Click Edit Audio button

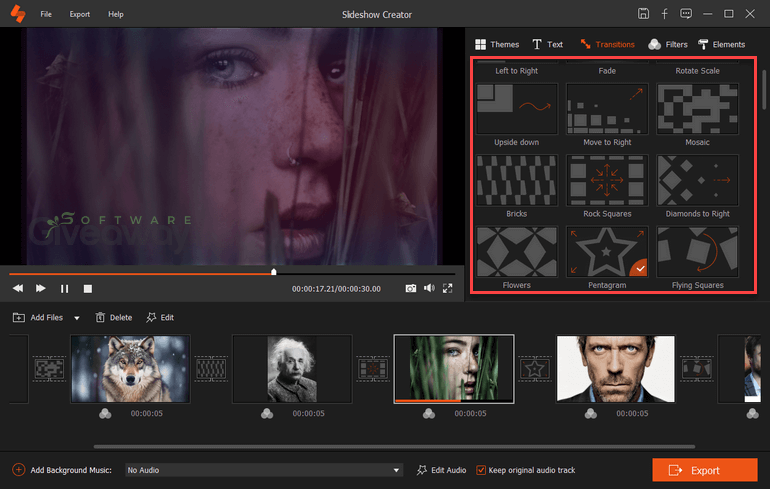441,470
